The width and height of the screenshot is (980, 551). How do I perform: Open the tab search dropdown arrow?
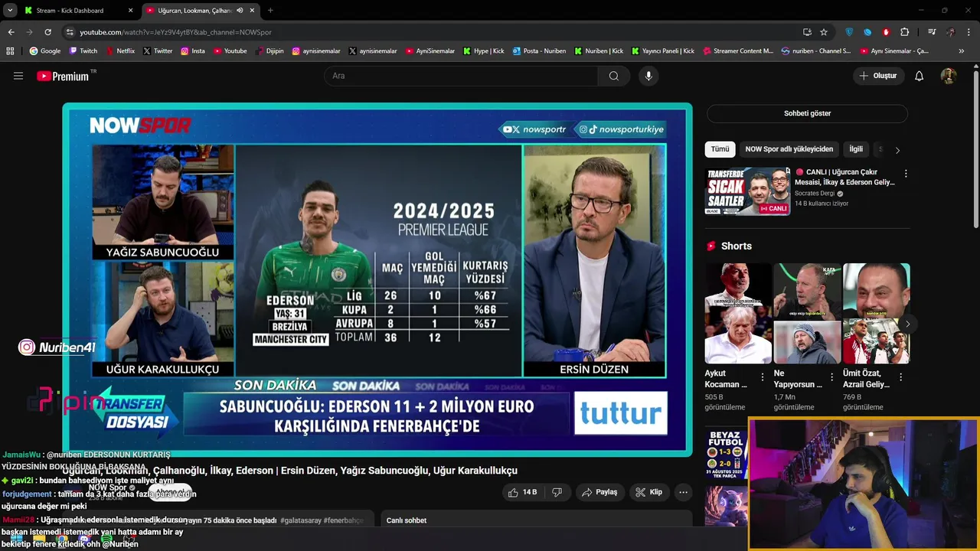pyautogui.click(x=10, y=11)
